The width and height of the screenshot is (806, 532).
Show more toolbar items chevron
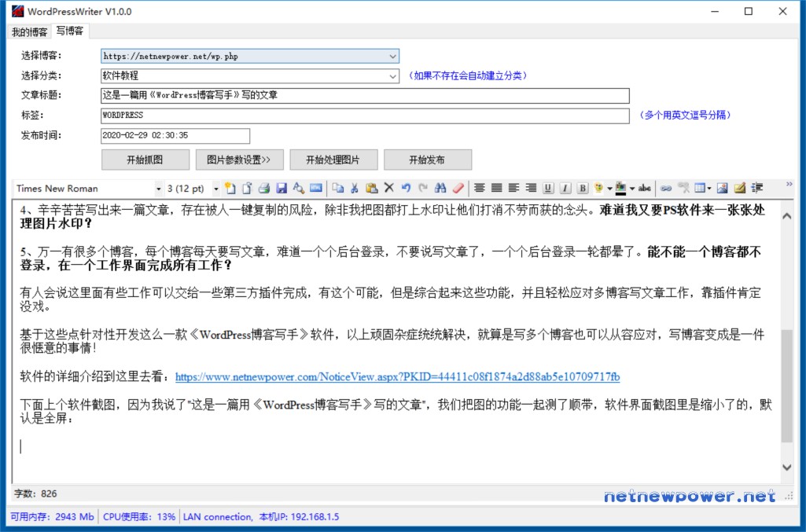pyautogui.click(x=789, y=184)
